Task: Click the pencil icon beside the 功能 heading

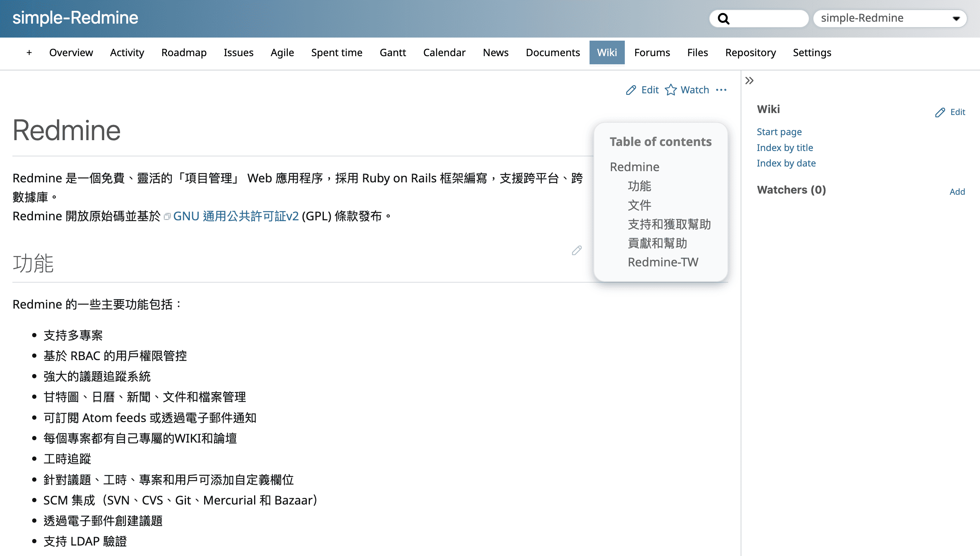Action: tap(577, 251)
